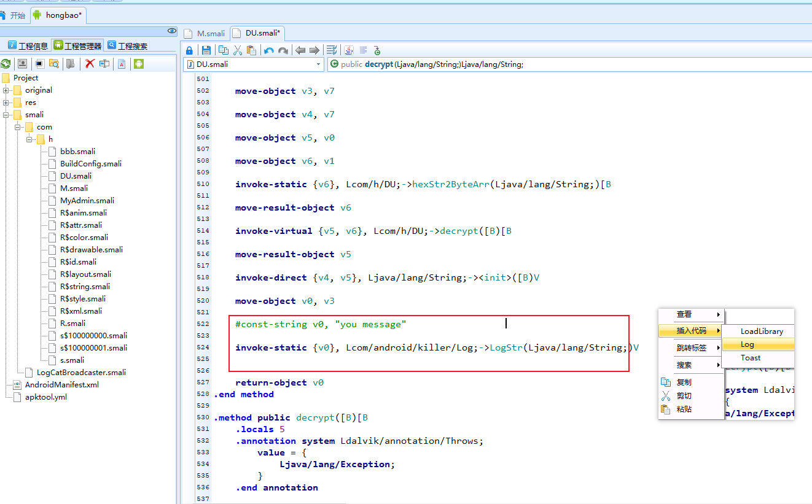Open AndroidManifest.xml in project tree
Screen dimensions: 812x504
61,385
